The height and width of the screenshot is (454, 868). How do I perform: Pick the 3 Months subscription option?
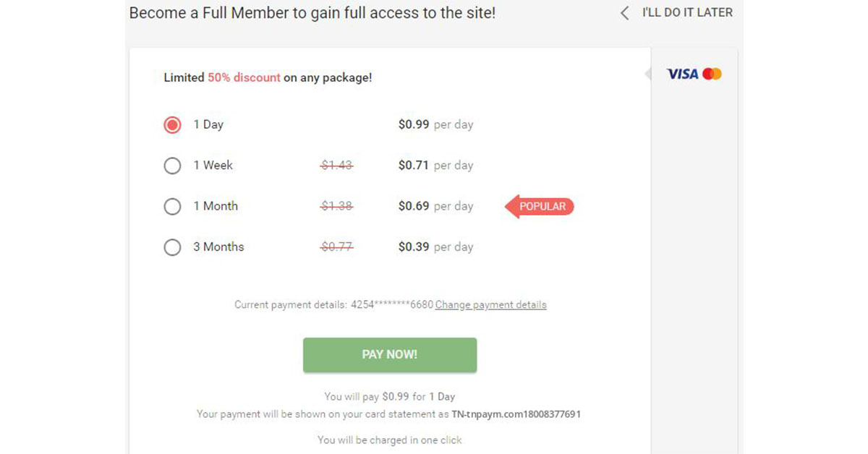(x=172, y=247)
